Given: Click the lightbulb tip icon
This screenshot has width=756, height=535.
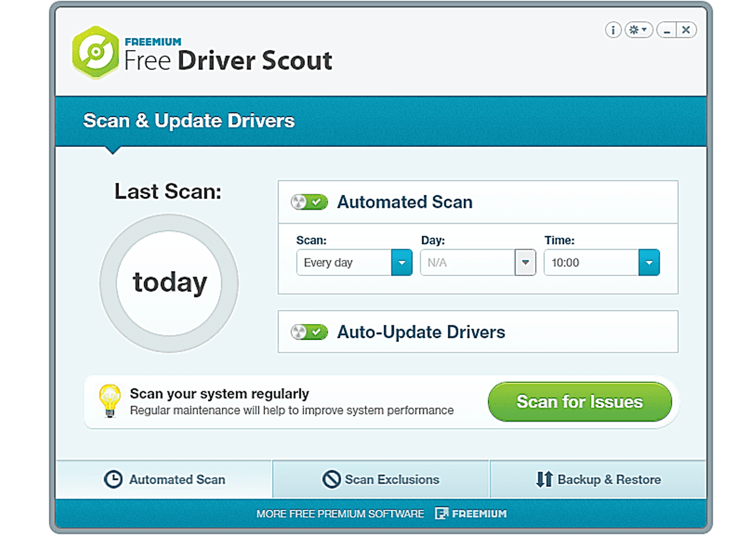Looking at the screenshot, I should click(x=110, y=401).
